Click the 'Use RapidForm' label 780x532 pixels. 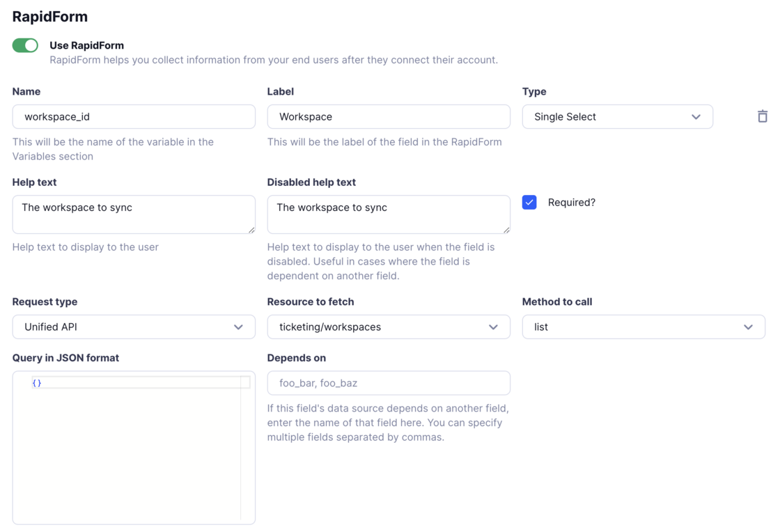(x=86, y=45)
